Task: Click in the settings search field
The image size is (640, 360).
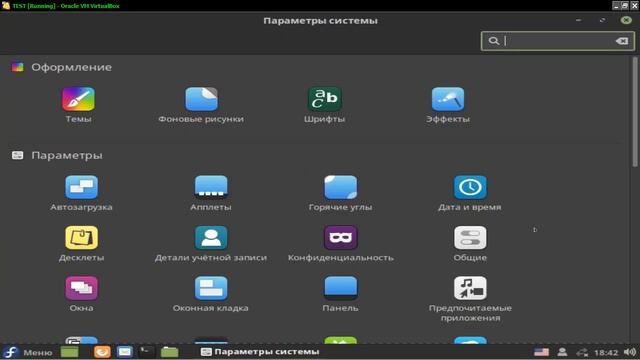Action: click(558, 41)
